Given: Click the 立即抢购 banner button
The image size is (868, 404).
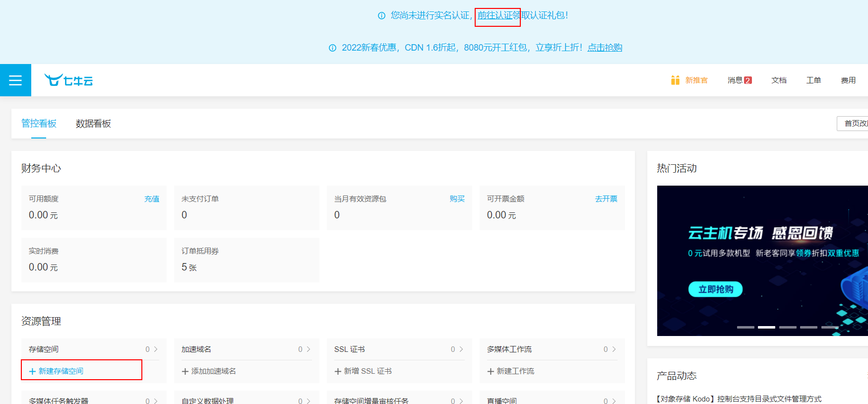Looking at the screenshot, I should 715,289.
